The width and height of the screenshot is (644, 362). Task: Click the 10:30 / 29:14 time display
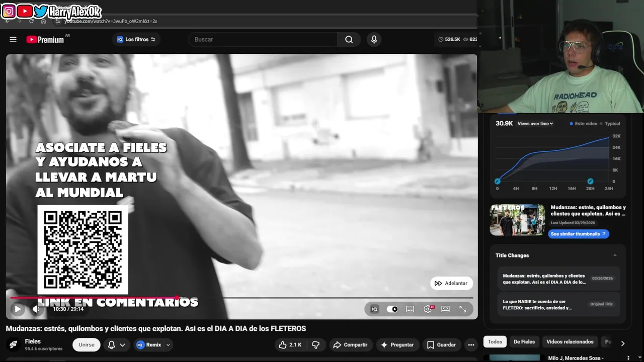pyautogui.click(x=68, y=309)
